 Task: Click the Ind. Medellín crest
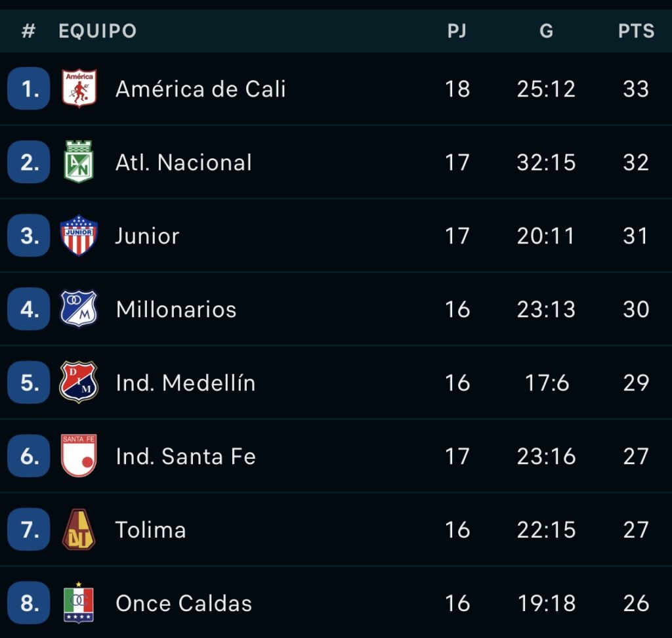point(79,382)
